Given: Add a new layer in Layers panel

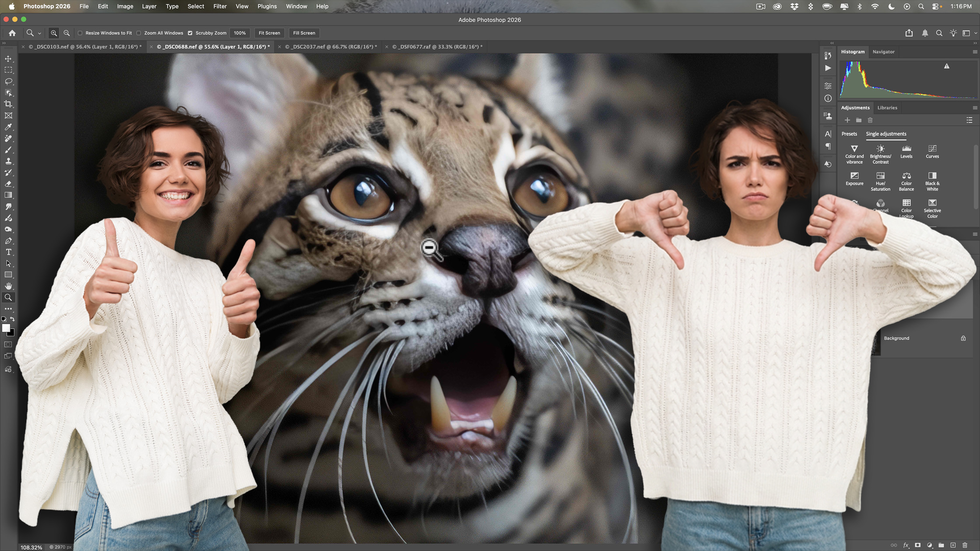Looking at the screenshot, I should 954,545.
